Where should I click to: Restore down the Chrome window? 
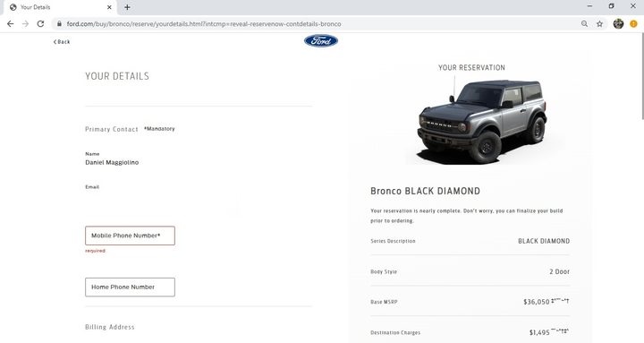coord(611,6)
